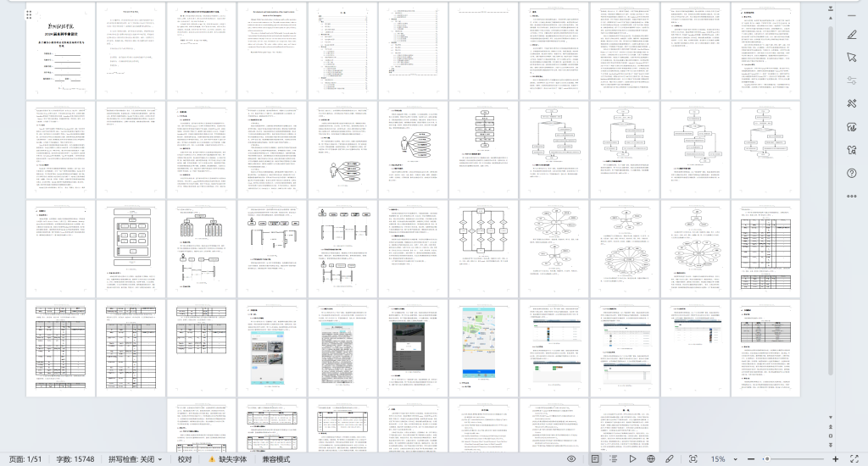Click the scroll-to-top icon above scrollbar
This screenshot has width=868, height=466.
coord(831,8)
